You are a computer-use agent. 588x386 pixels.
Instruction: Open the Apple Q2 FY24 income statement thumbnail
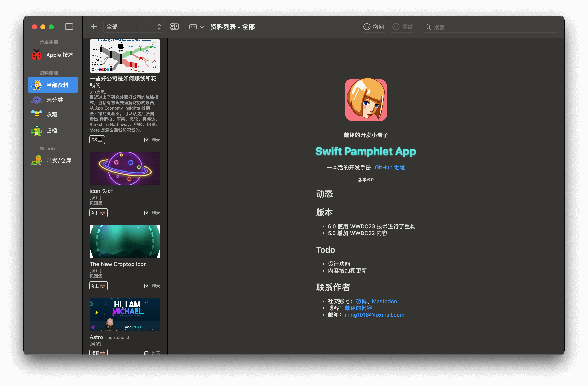point(125,56)
